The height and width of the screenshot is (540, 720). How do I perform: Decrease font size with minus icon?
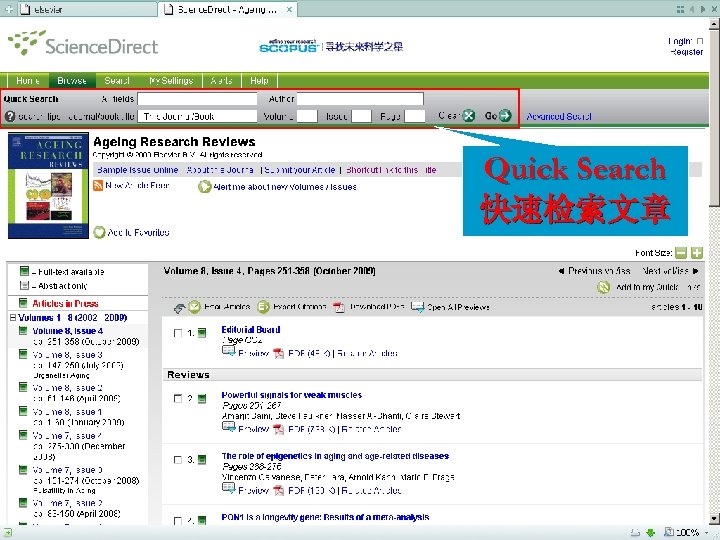tap(681, 253)
